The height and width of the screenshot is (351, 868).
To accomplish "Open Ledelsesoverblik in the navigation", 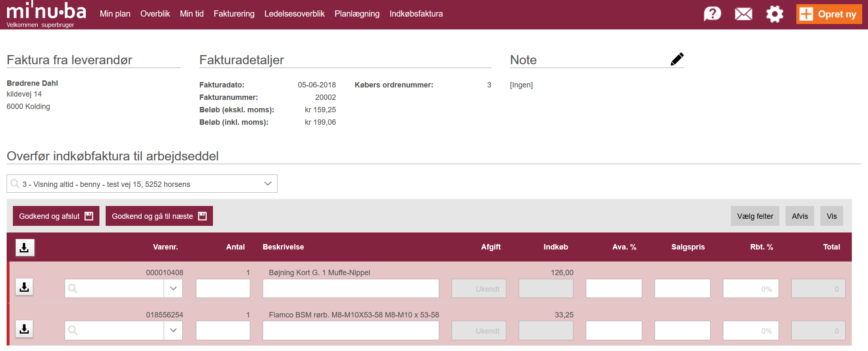I will [295, 14].
